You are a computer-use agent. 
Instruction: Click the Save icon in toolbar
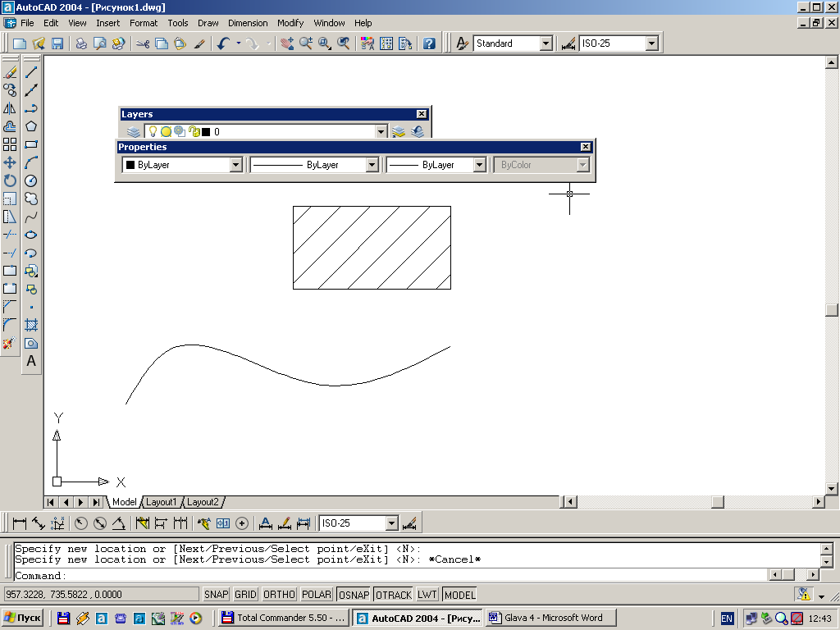point(57,43)
